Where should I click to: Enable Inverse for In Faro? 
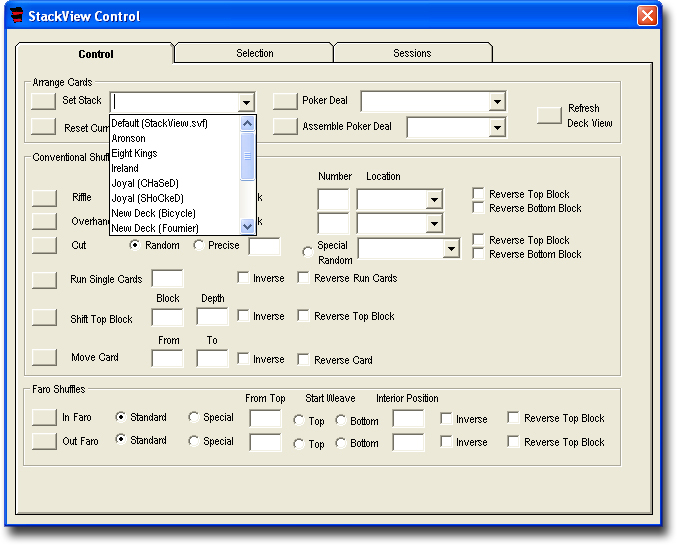[x=446, y=418]
